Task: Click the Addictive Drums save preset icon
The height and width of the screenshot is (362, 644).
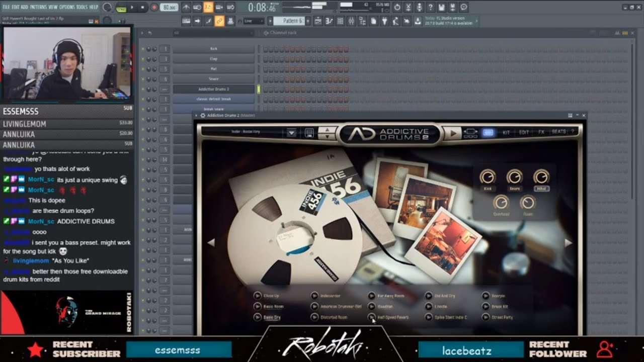Action: pos(309,133)
